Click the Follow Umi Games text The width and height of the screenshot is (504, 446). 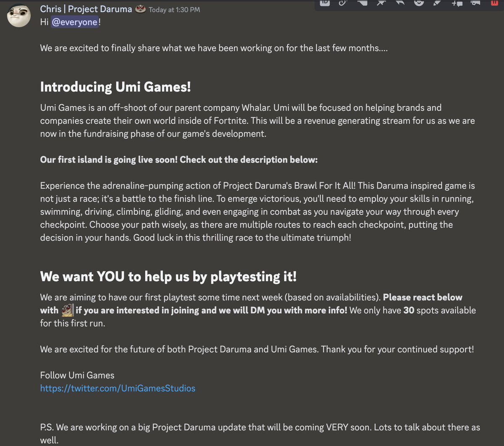point(77,375)
